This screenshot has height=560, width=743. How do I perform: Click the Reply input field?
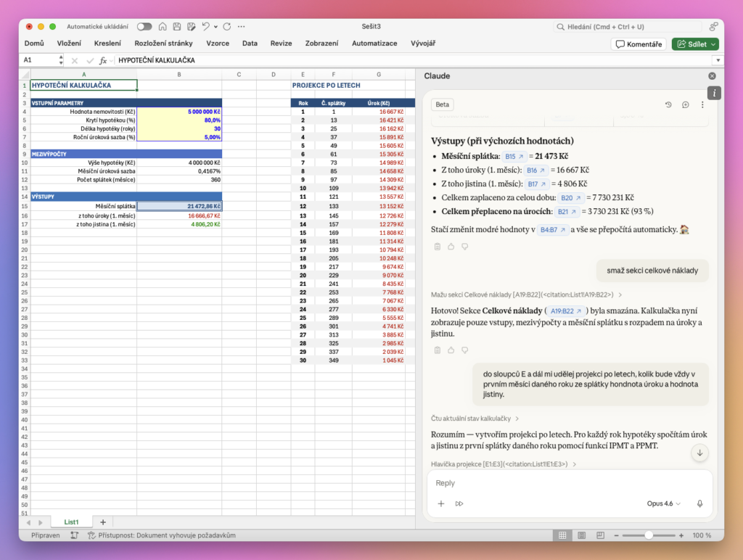pos(566,483)
